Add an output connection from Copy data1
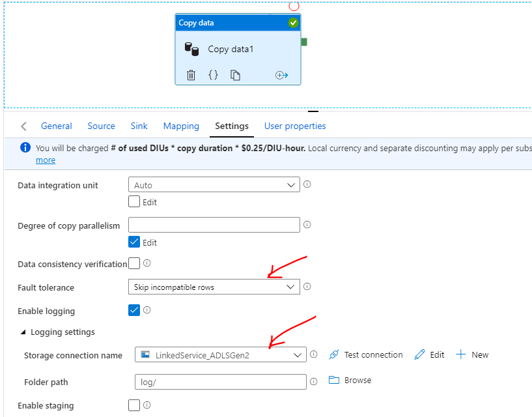Image resolution: width=532 pixels, height=417 pixels. click(x=281, y=75)
